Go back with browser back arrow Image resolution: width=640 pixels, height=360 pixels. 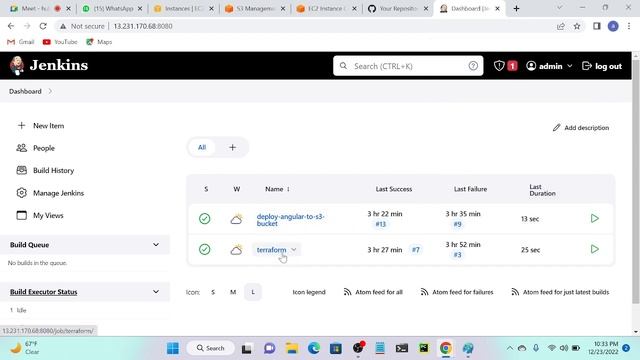pyautogui.click(x=11, y=26)
